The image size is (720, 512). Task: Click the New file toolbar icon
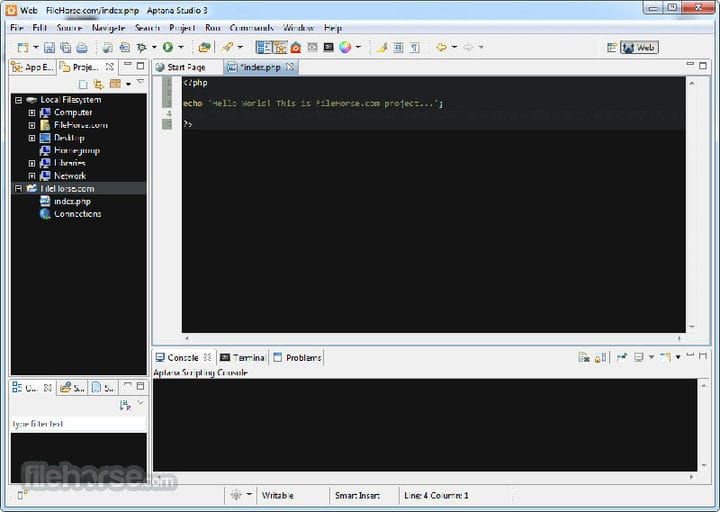[22, 47]
